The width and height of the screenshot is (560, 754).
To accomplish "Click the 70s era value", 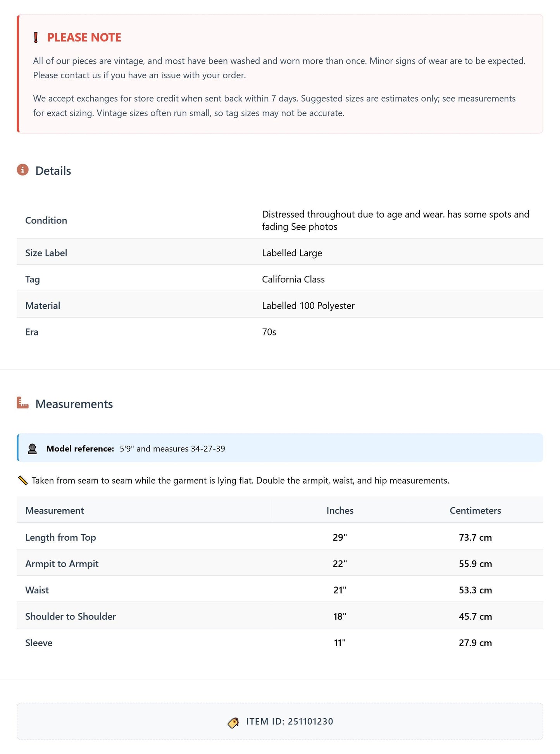I will 269,332.
